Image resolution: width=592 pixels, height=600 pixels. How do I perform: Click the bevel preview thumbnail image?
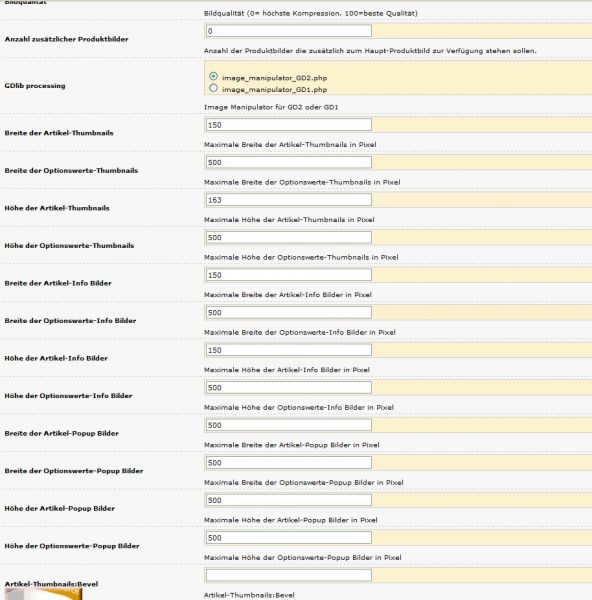coord(43,594)
